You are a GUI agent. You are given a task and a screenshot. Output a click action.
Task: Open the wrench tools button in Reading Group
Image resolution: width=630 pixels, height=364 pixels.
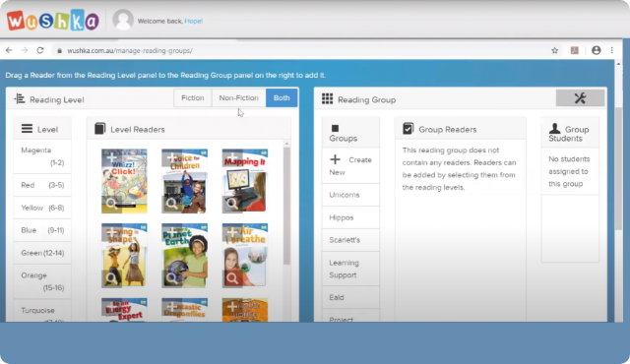(x=580, y=98)
